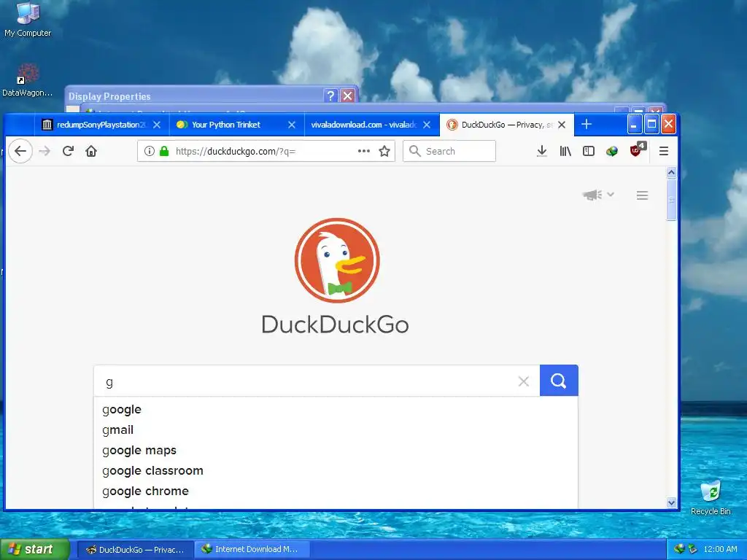
Task: Open the Firefox home page icon
Action: (x=91, y=151)
